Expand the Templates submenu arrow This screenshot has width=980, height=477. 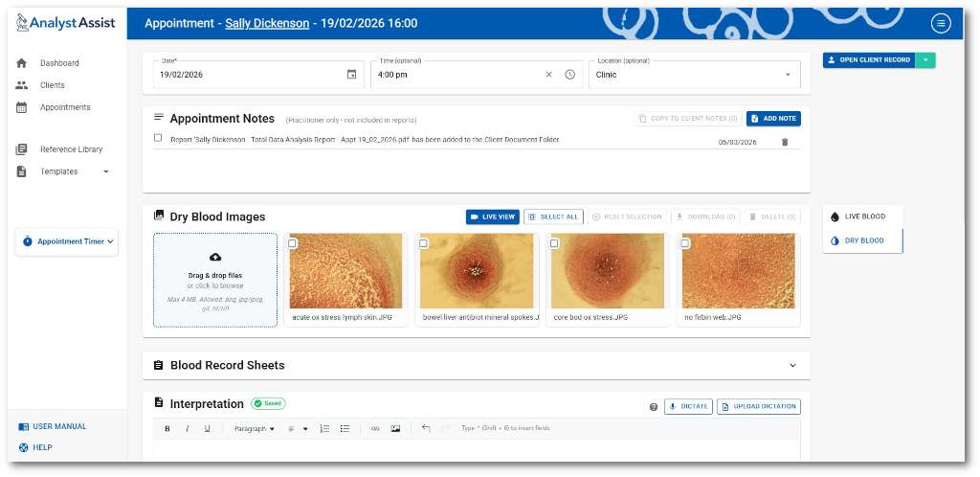coord(105,171)
